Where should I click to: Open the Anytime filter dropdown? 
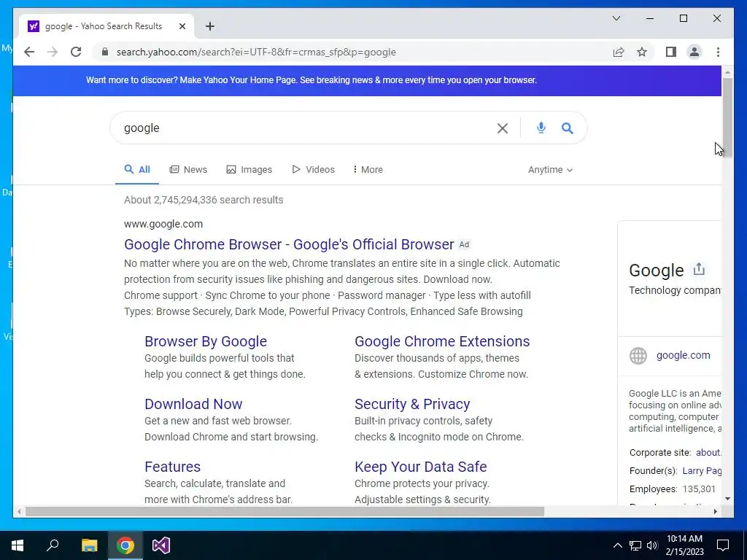550,169
